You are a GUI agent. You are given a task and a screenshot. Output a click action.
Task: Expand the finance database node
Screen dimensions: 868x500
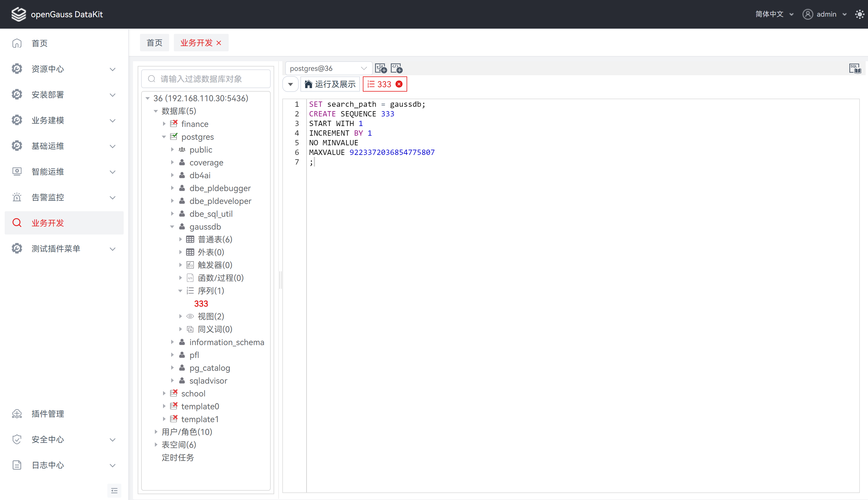tap(164, 124)
